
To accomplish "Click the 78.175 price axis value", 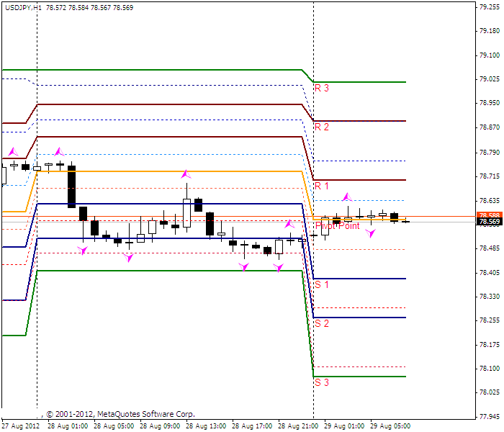I will click(x=490, y=345).
